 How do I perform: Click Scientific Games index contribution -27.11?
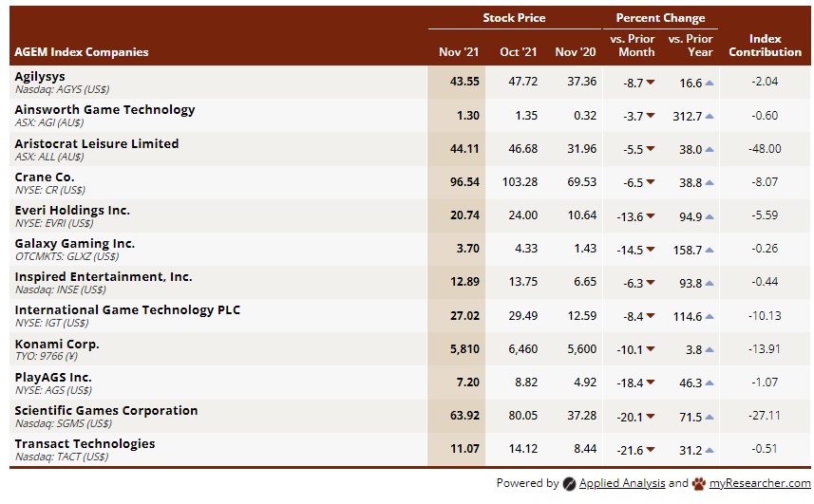tap(765, 416)
